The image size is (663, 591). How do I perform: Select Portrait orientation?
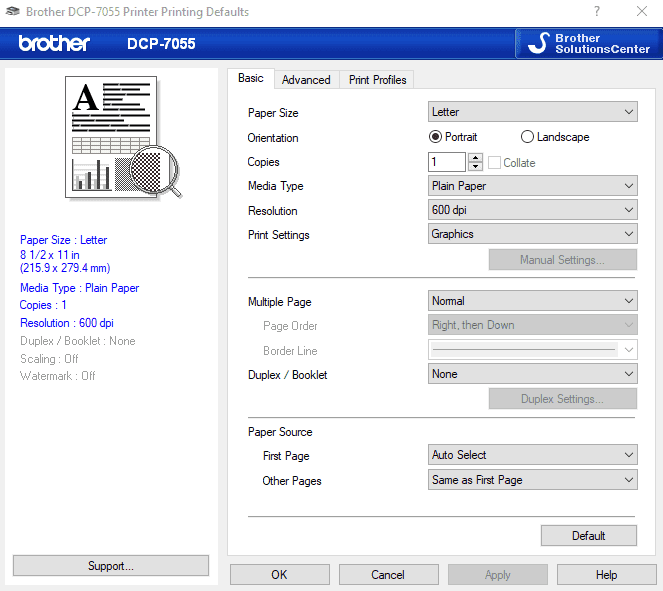[x=436, y=137]
